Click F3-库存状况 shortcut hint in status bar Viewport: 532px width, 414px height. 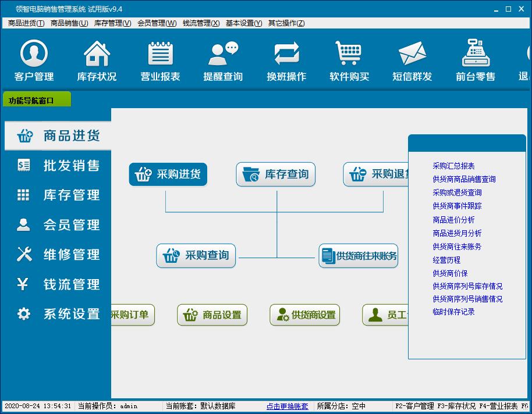click(456, 406)
